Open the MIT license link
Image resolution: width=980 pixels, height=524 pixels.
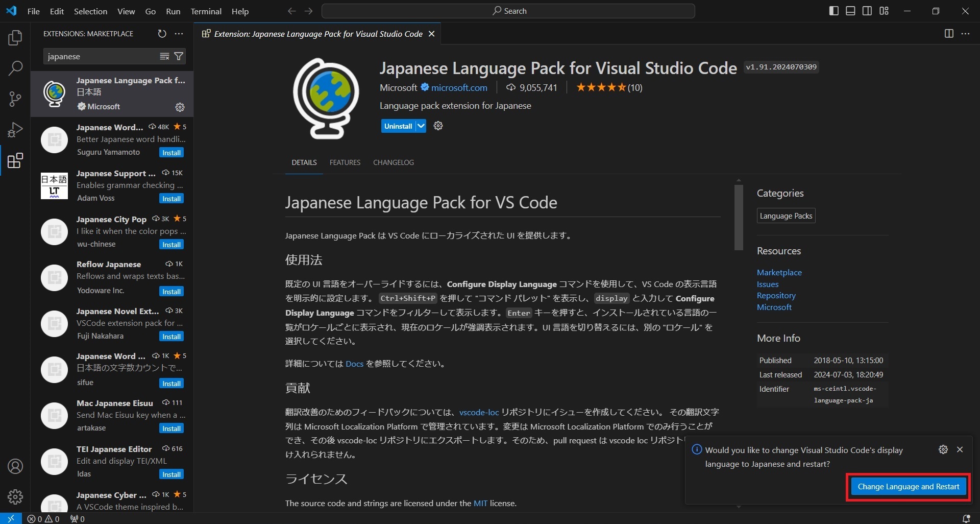pyautogui.click(x=480, y=503)
